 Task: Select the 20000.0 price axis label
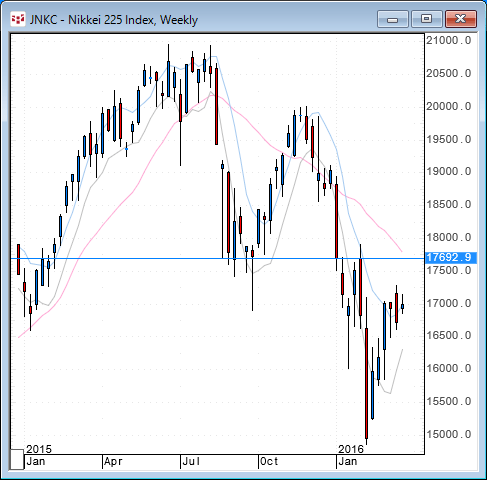(x=449, y=106)
